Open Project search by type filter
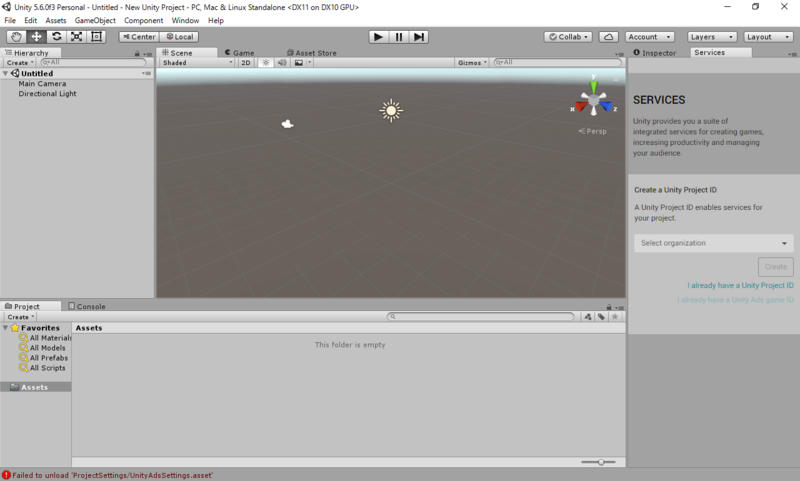Image resolution: width=800 pixels, height=481 pixels. pyautogui.click(x=588, y=317)
